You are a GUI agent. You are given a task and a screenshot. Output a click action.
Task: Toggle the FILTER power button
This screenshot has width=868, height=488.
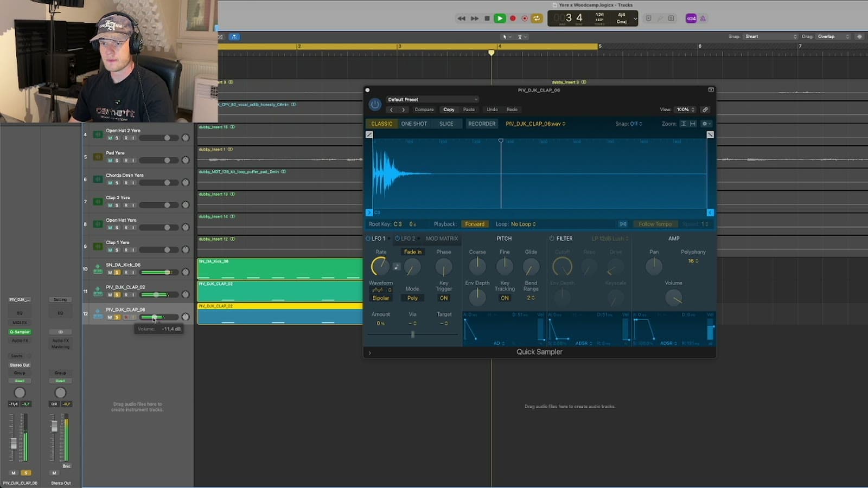(x=552, y=239)
